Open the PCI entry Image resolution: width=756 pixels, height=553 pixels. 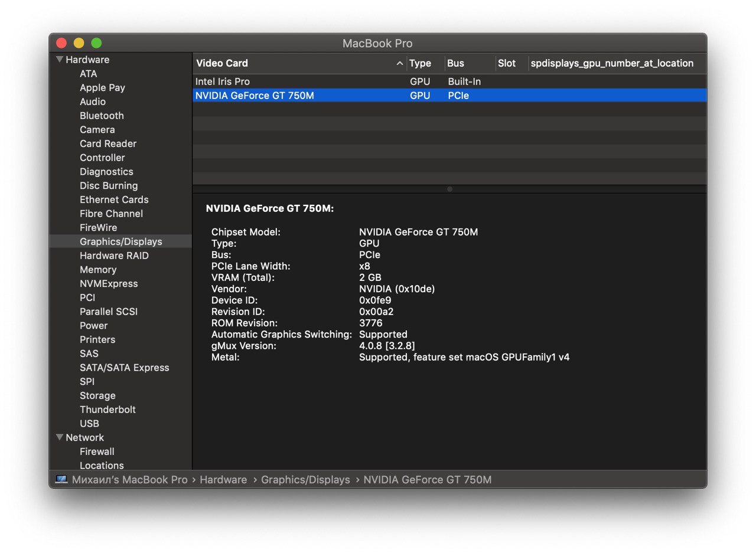87,297
